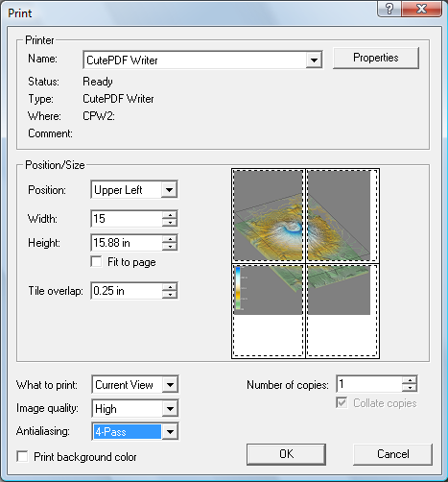Viewport: 448px width, 482px height.
Task: Increase the Width spinner up arrow
Action: [170, 215]
